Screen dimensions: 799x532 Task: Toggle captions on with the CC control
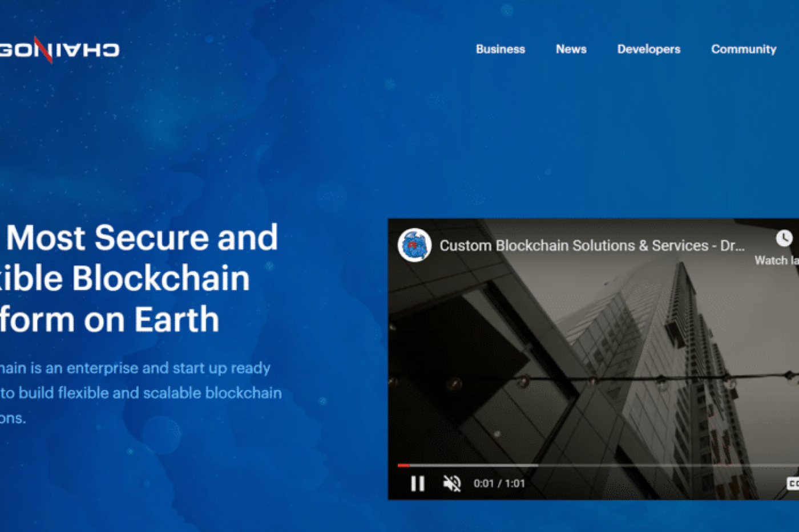coord(794,484)
